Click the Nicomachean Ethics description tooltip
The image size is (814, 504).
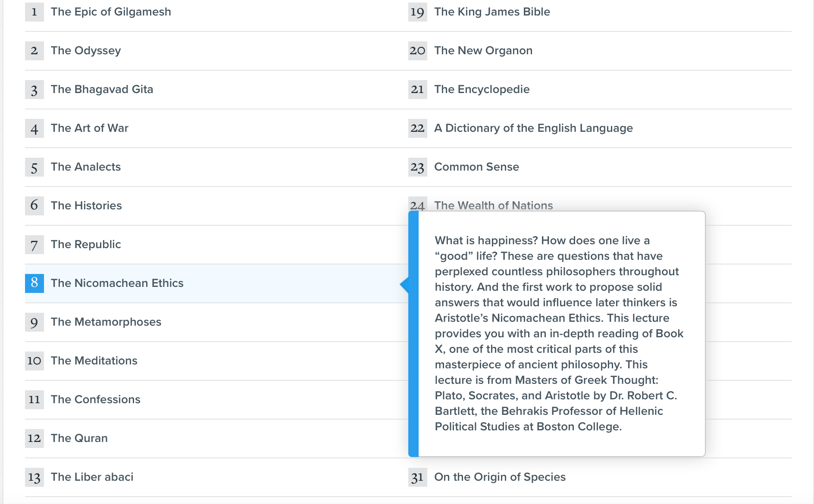pyautogui.click(x=558, y=333)
